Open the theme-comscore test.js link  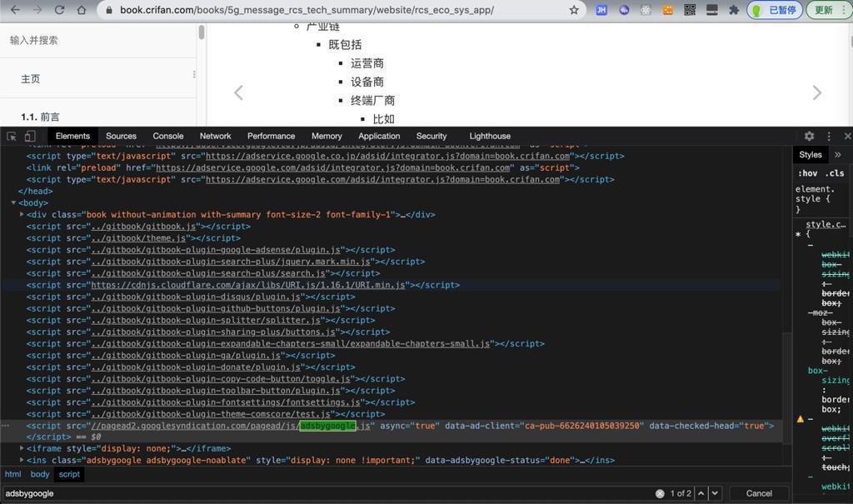click(x=211, y=414)
